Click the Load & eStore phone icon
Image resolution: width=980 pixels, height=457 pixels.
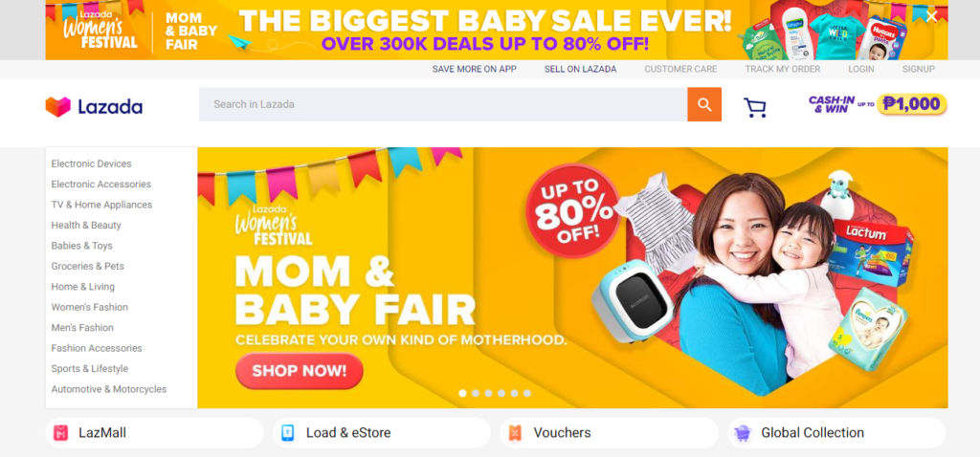pos(287,433)
